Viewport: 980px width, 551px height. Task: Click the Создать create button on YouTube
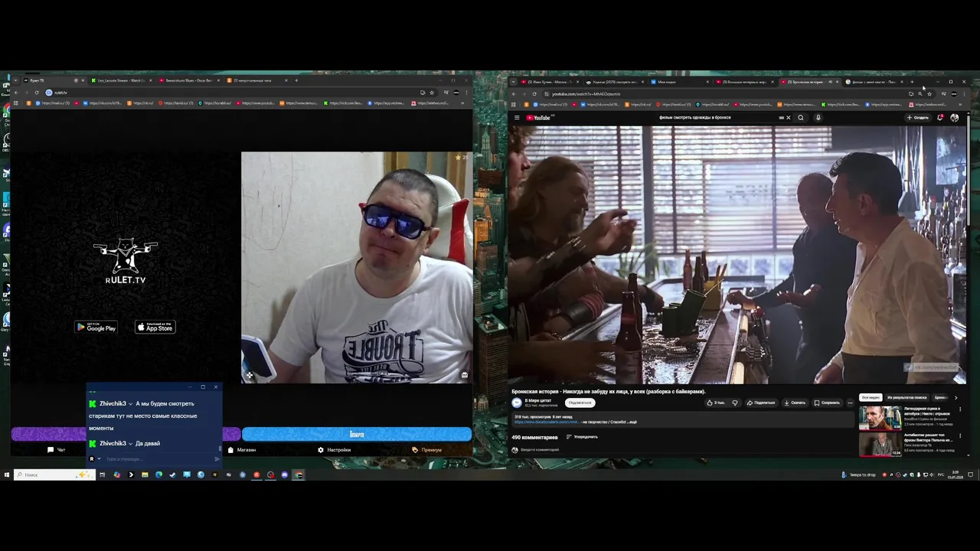click(918, 118)
